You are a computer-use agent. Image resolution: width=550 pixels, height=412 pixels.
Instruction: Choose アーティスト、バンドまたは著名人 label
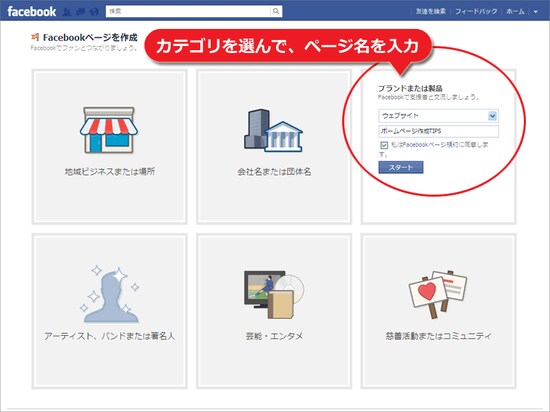pyautogui.click(x=109, y=336)
